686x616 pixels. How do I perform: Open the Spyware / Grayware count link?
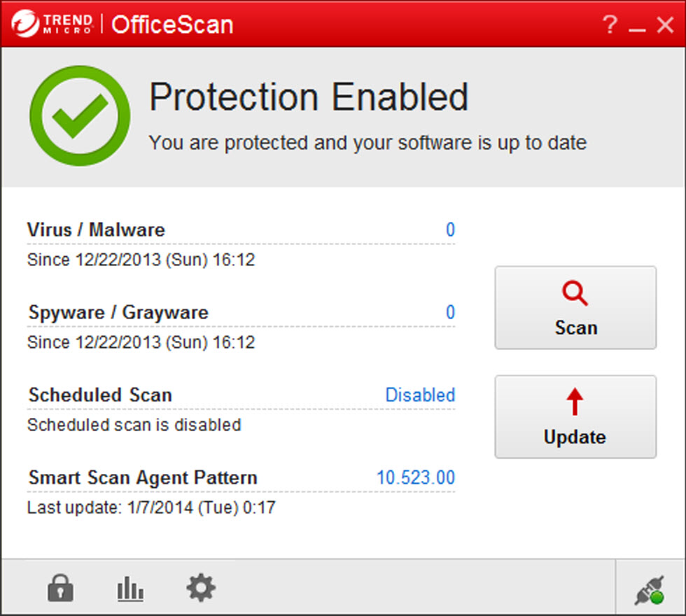coord(450,312)
